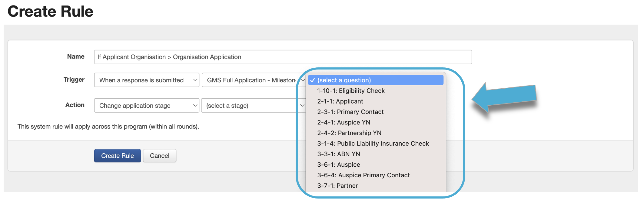Select '2-1-1: Applicant' from list
644x204 pixels.
tap(340, 101)
